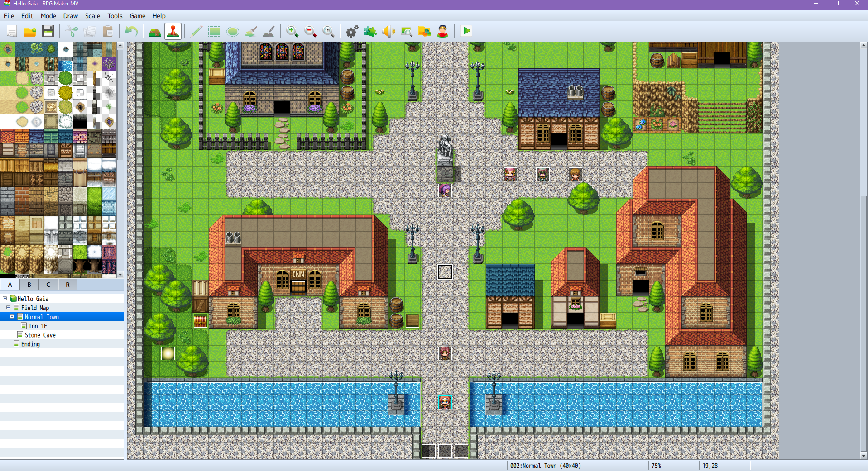Collapse the Hello Gaia root node
The width and height of the screenshot is (868, 471).
(5, 299)
